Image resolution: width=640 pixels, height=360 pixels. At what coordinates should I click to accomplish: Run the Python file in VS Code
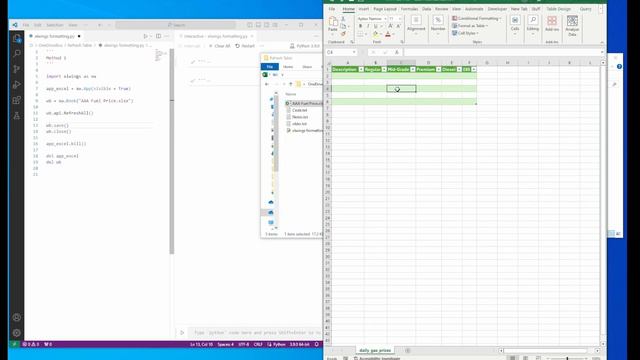(x=145, y=36)
